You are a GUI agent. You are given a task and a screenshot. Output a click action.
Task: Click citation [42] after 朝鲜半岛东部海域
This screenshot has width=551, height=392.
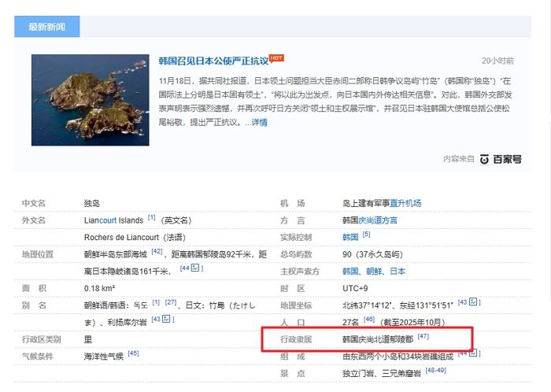tap(157, 252)
